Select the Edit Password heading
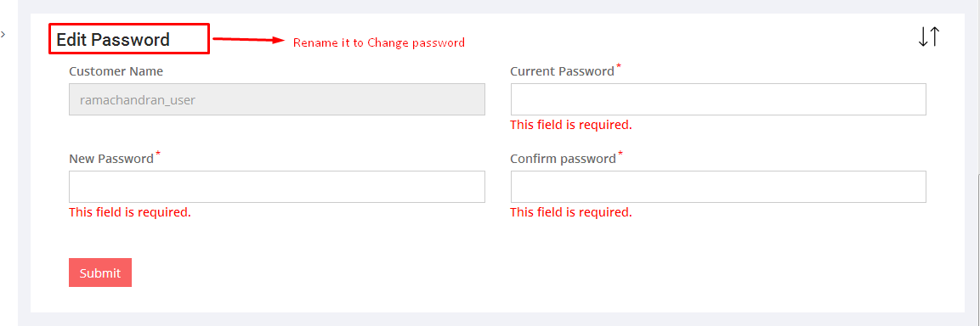The height and width of the screenshot is (326, 980). click(113, 39)
